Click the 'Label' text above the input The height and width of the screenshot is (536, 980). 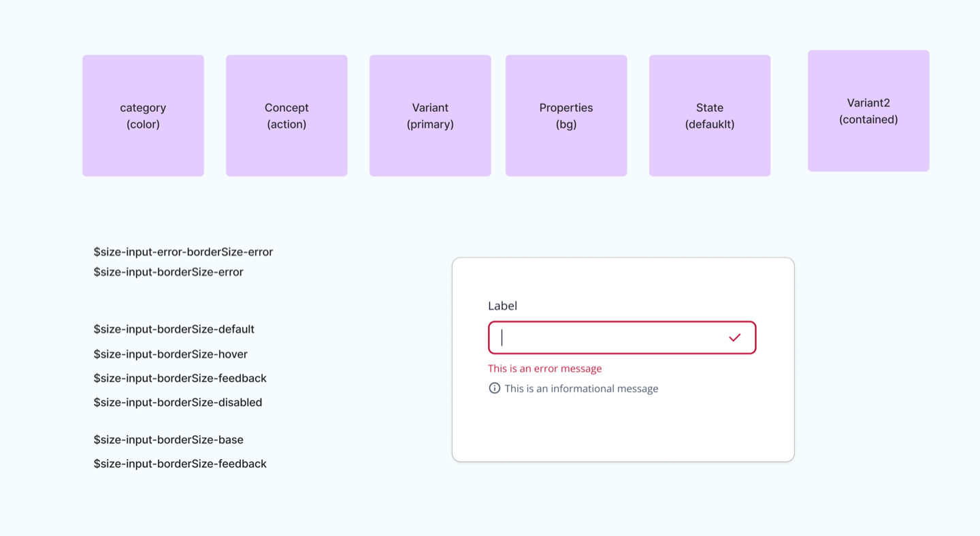point(502,306)
